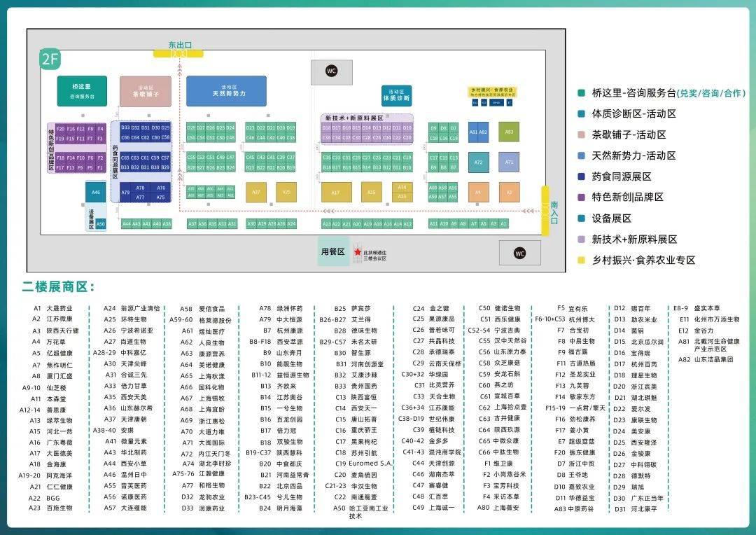The image size is (756, 535).
Task: Open the 天然新势力 activity zone
Action: [x=226, y=91]
